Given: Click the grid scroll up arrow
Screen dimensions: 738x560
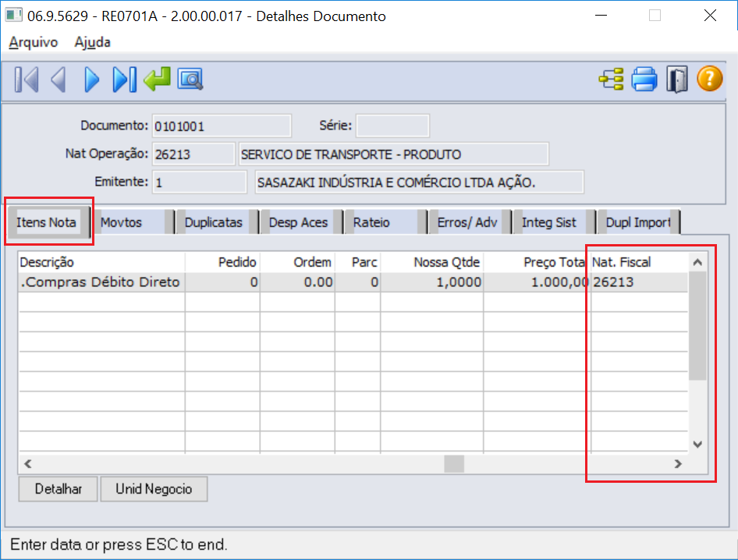Looking at the screenshot, I should tap(697, 262).
